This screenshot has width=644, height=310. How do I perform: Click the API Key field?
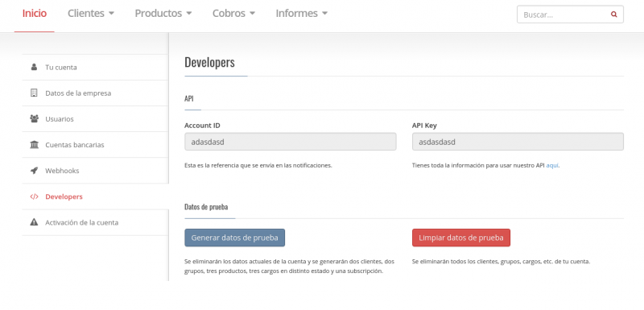[x=518, y=142]
